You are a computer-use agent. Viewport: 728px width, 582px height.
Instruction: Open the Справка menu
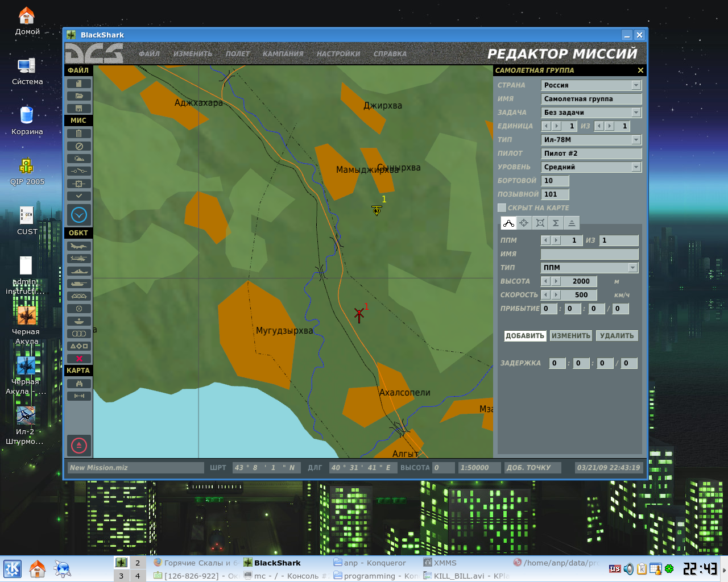[390, 54]
